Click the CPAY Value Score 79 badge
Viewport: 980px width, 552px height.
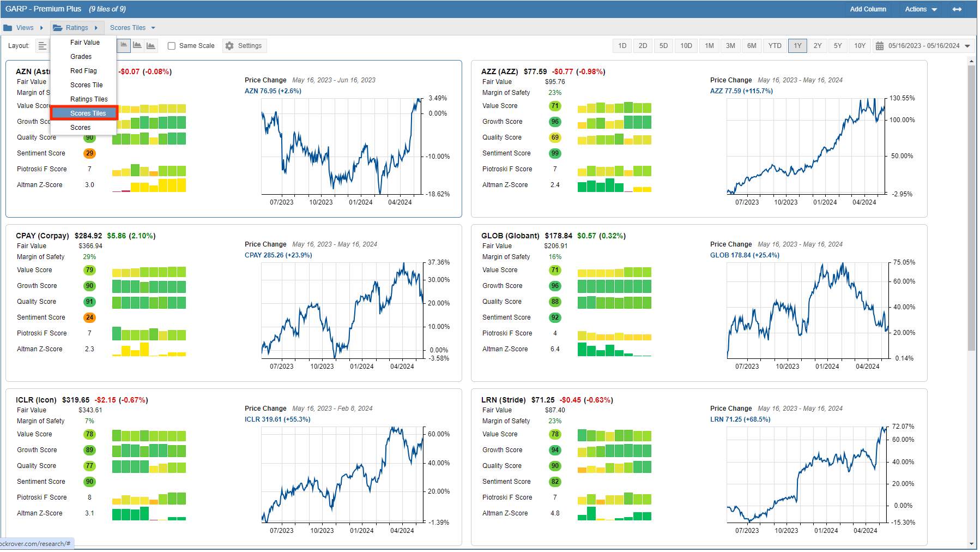click(89, 270)
